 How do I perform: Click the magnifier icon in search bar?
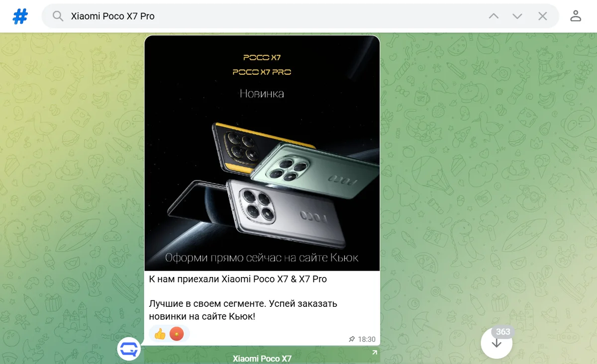(58, 16)
